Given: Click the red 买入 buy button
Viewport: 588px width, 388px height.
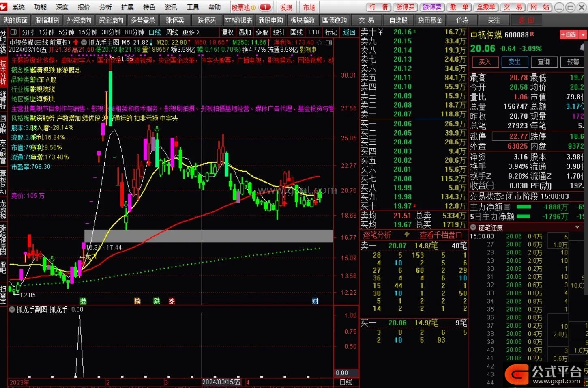Looking at the screenshot, I should [x=485, y=62].
